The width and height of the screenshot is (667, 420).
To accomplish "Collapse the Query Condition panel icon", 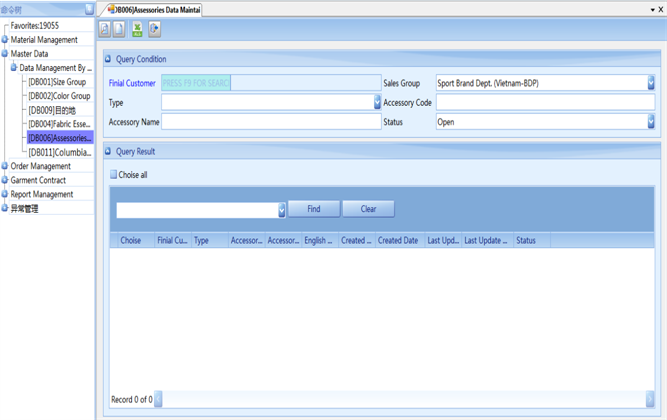I will point(109,59).
